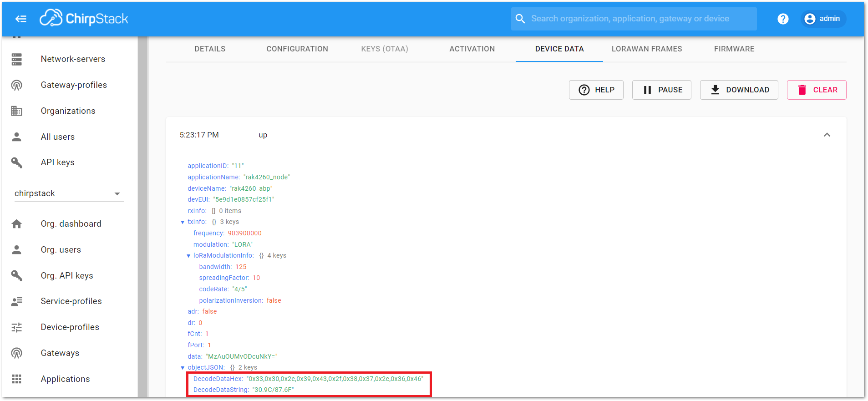868x401 pixels.
Task: Click the modulation value "LORA"
Action: tap(242, 244)
